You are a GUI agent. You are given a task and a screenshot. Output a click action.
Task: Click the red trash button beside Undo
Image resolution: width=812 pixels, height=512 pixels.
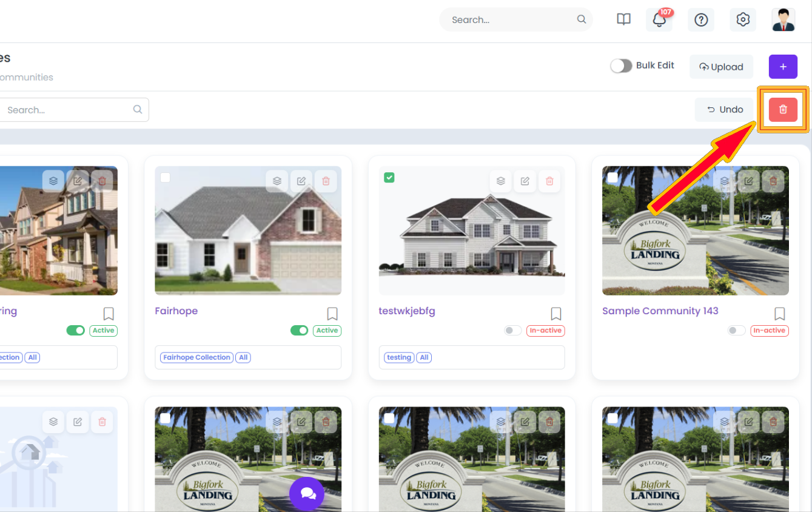pyautogui.click(x=783, y=109)
